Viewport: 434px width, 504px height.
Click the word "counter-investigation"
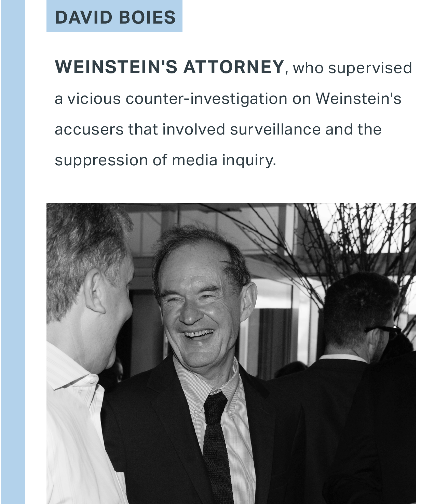click(206, 99)
